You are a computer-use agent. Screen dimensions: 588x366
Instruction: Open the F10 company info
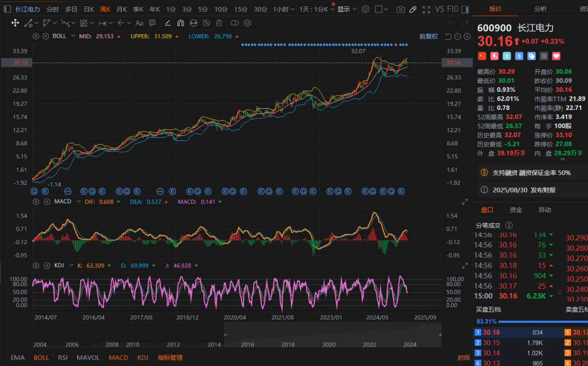[452, 9]
